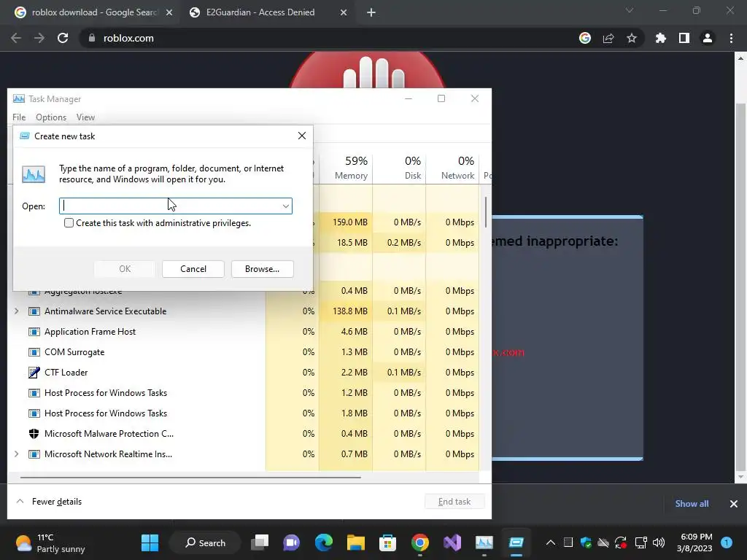Click Microsoft Malware Protection shield icon
747x560 pixels.
point(34,433)
